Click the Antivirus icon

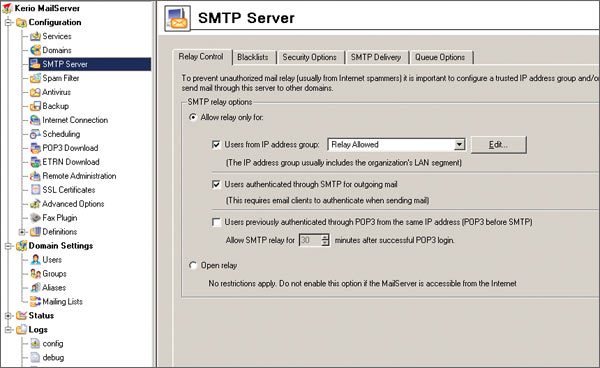(x=35, y=92)
